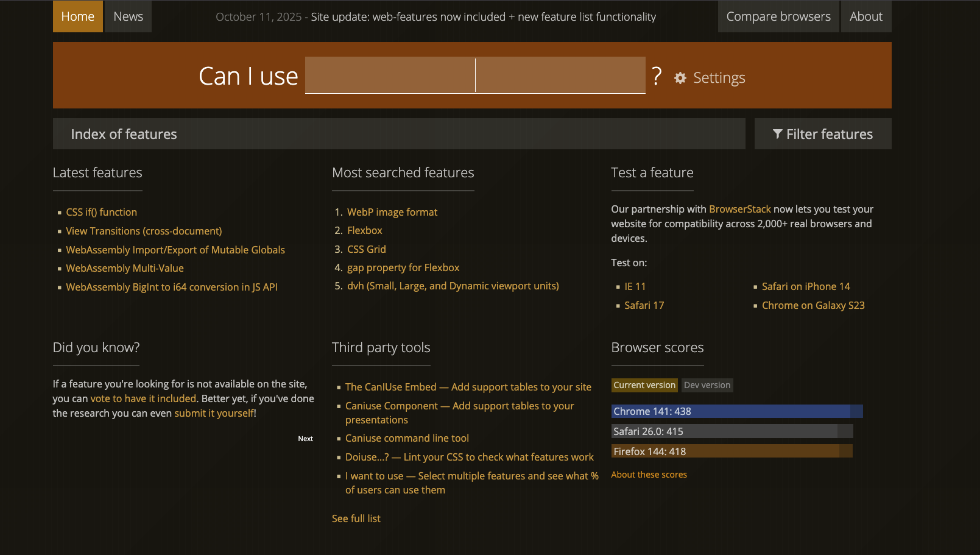The image size is (980, 555).
Task: Open About these scores link
Action: point(649,475)
